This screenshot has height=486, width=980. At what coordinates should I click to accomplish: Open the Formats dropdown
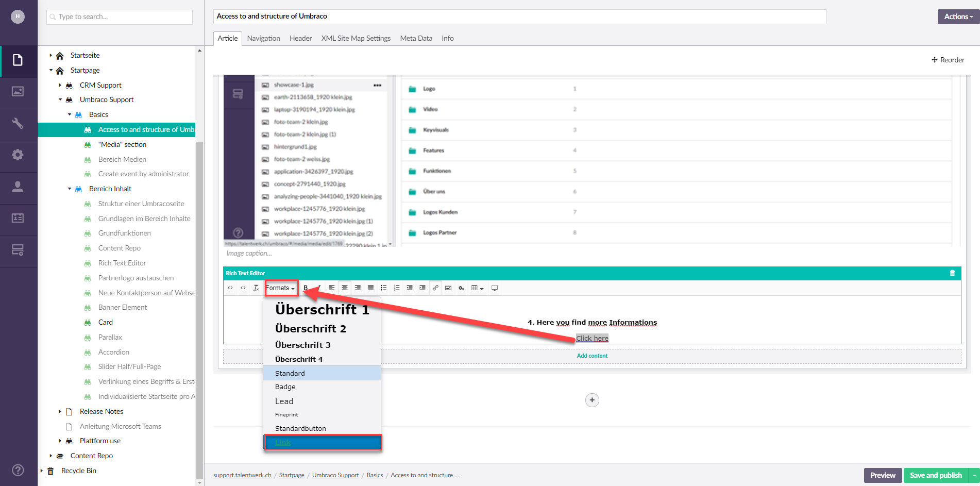281,288
